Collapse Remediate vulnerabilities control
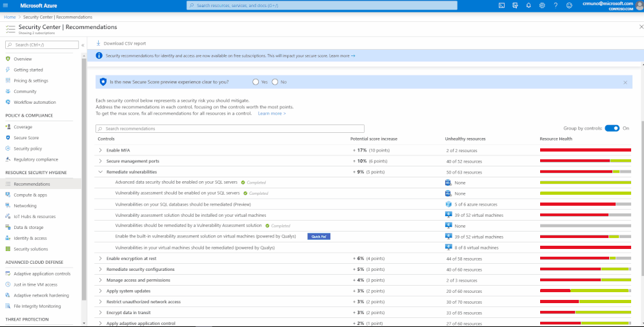The height and width of the screenshot is (327, 644). coord(100,172)
